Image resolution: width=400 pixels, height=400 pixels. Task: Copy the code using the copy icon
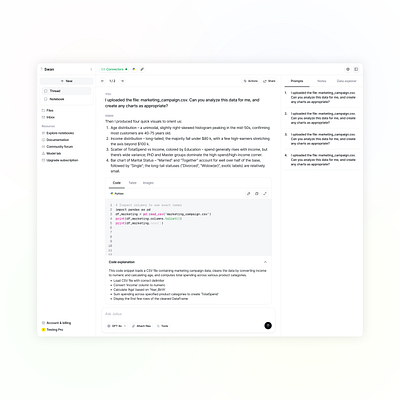point(257,194)
